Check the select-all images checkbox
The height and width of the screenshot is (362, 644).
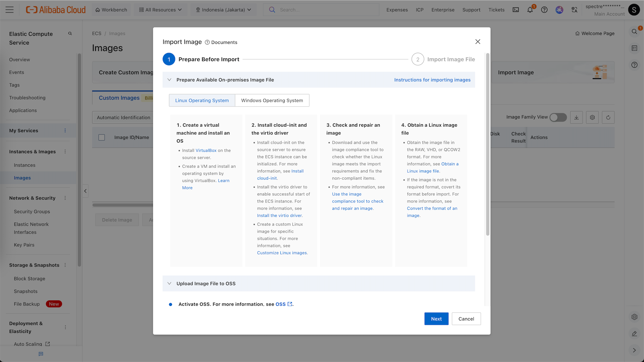(102, 137)
